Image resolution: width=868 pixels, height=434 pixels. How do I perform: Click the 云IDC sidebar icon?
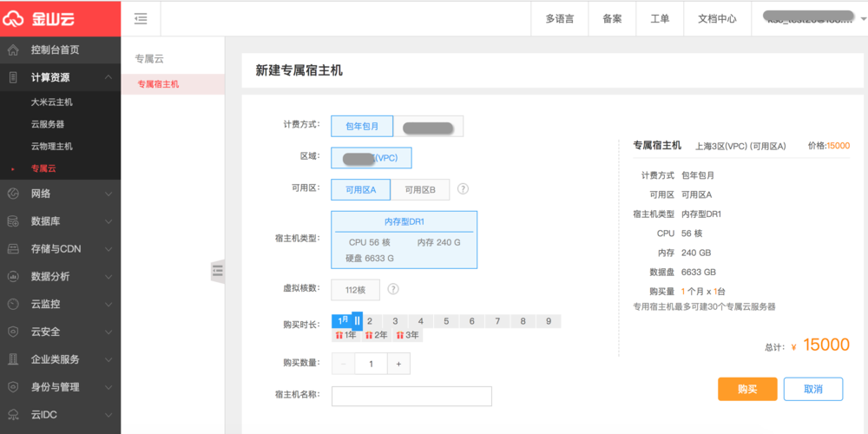click(x=13, y=415)
